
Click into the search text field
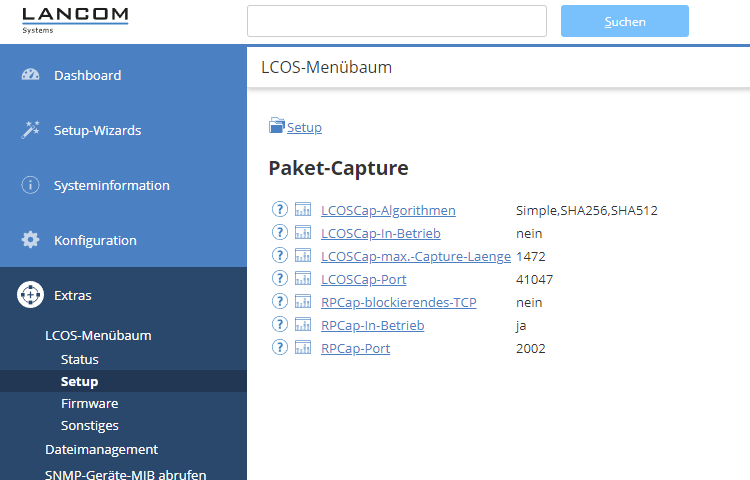[396, 21]
